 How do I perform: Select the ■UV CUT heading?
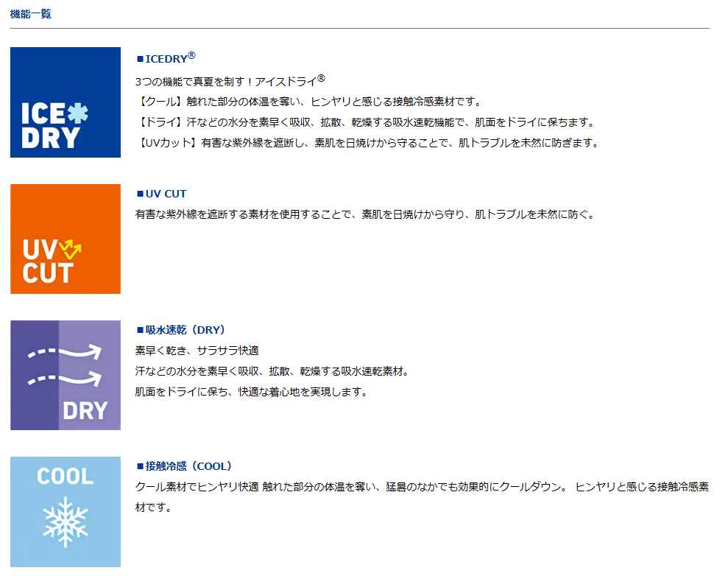[x=161, y=194]
